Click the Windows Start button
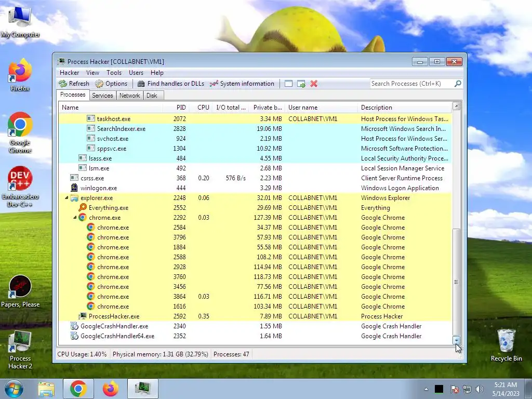532x399 pixels. point(14,389)
